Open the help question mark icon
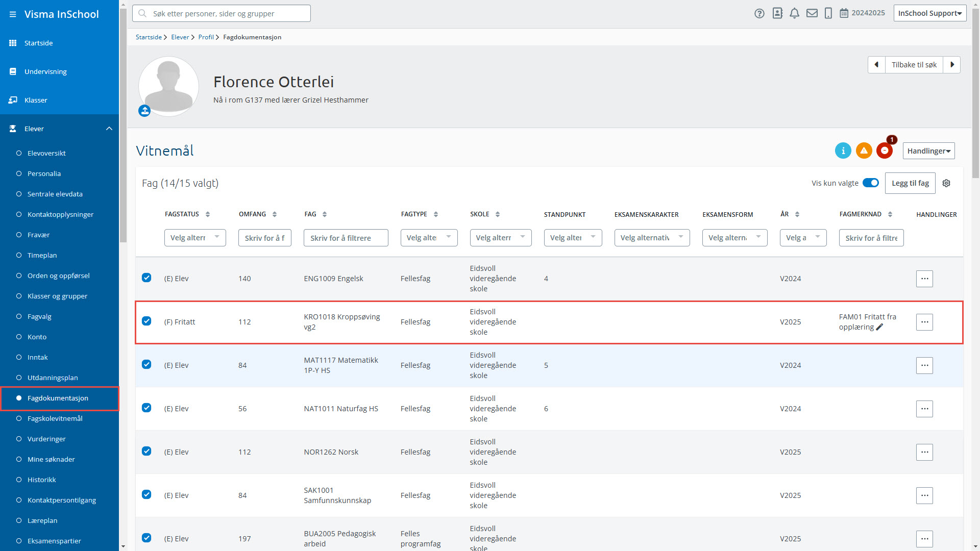The width and height of the screenshot is (980, 551). pos(759,13)
